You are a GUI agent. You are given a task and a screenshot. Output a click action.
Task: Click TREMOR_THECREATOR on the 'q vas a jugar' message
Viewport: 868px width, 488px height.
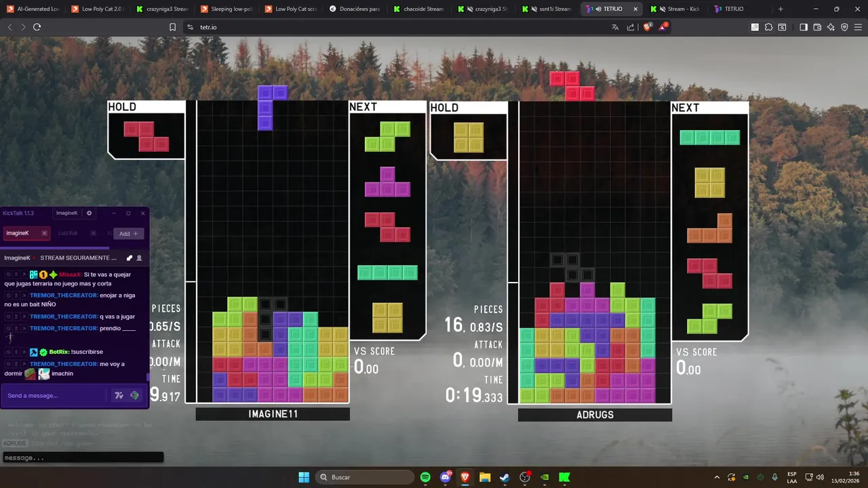[64, 317]
